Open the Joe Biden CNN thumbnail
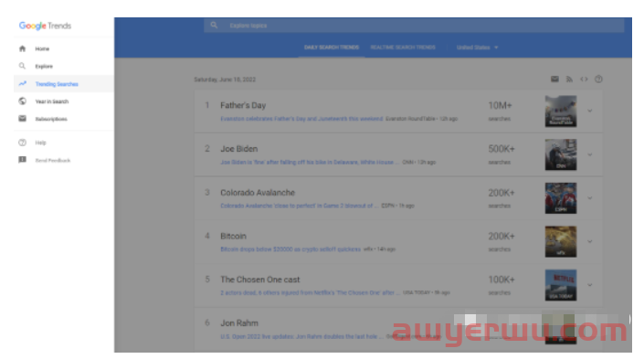644x359 pixels. click(x=561, y=154)
